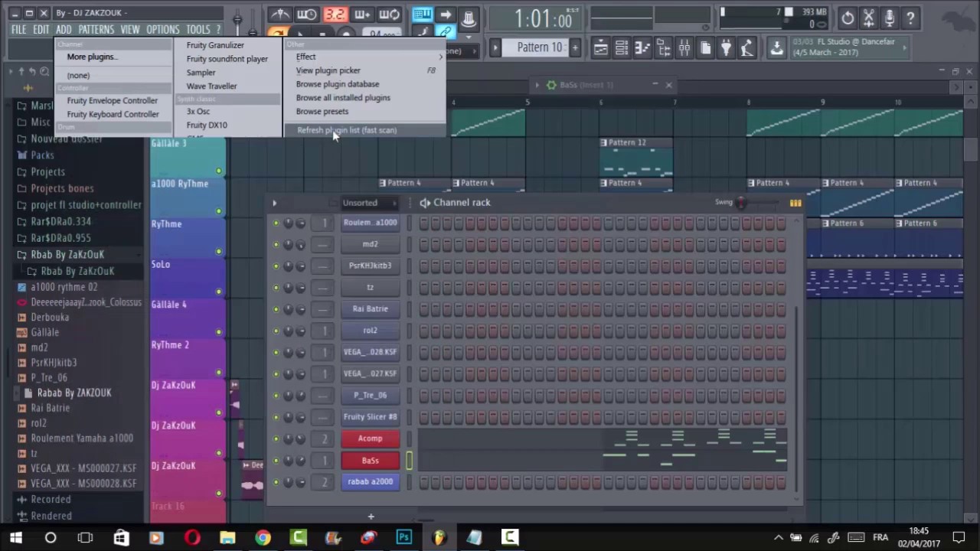
Task: Open the PATTERNS menu
Action: coord(96,30)
